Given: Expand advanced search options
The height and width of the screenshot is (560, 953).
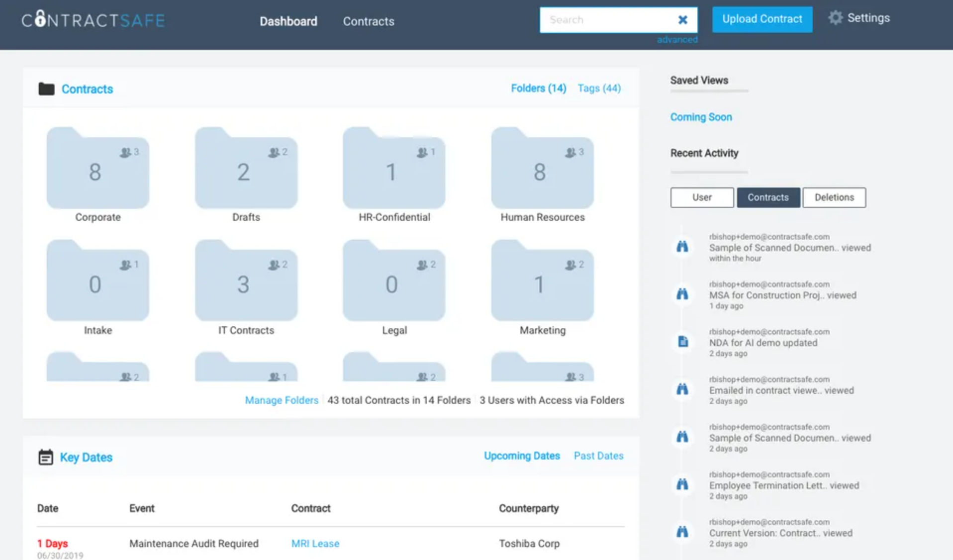Looking at the screenshot, I should 676,39.
